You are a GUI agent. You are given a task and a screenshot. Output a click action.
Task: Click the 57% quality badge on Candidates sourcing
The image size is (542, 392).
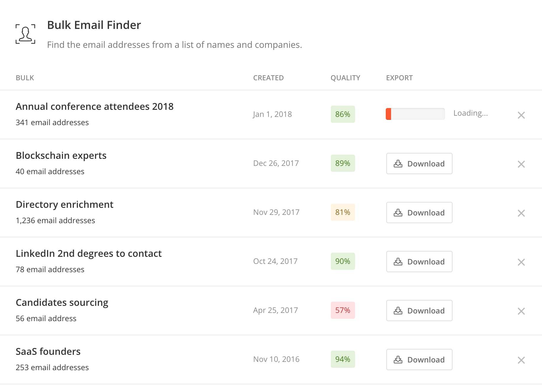point(342,310)
